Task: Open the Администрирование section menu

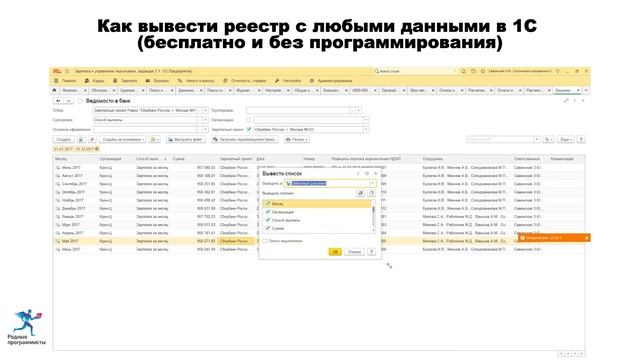Action: coord(331,81)
